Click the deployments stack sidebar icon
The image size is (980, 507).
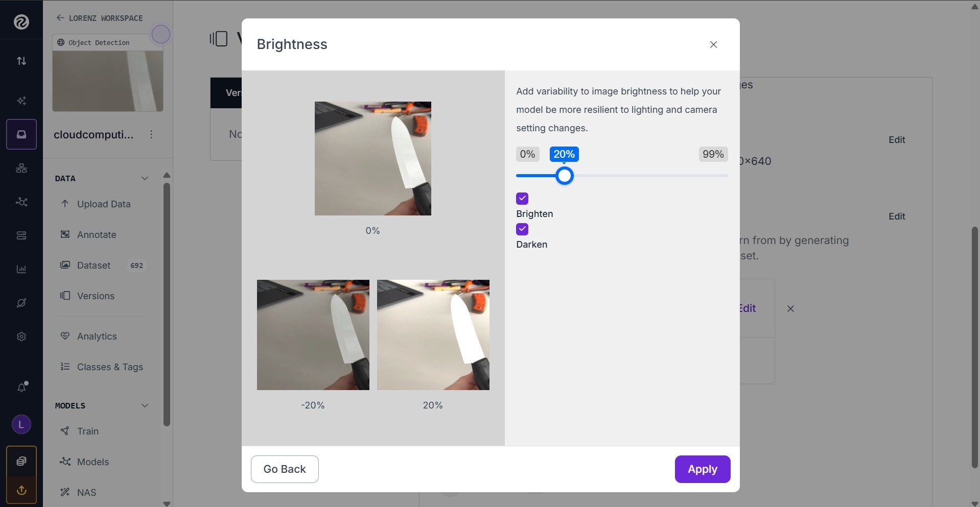click(21, 235)
